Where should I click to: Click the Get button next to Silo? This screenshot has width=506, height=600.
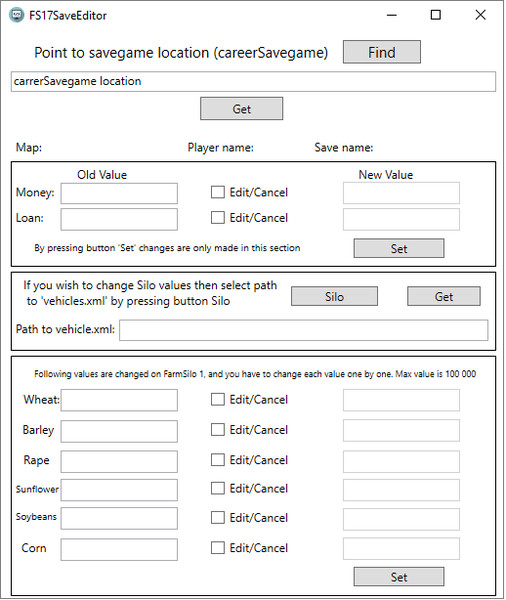[444, 297]
